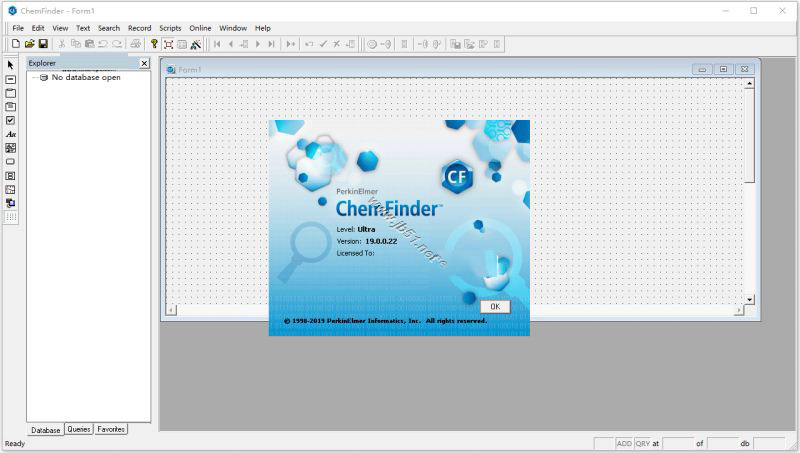The height and width of the screenshot is (453, 800).
Task: Click the yellow key icon
Action: coord(154,44)
